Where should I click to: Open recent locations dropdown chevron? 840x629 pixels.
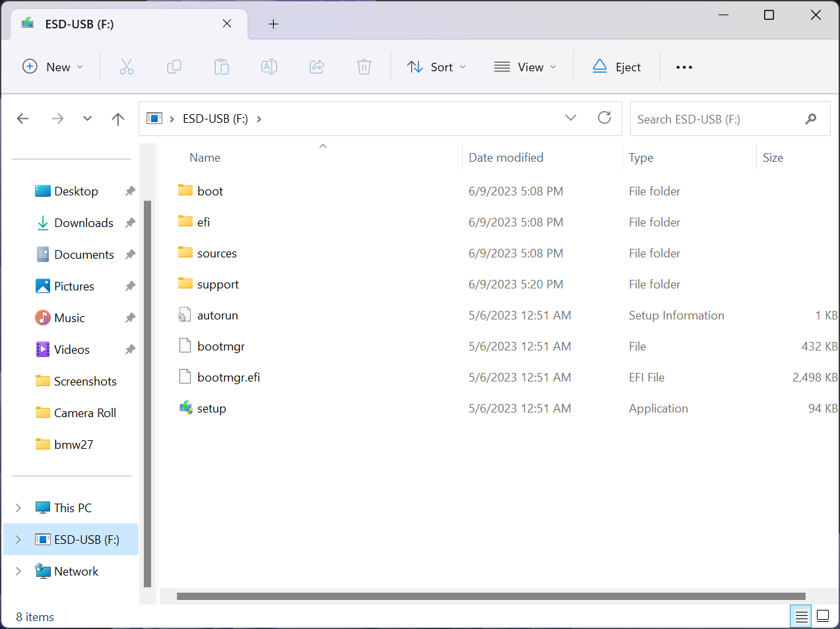[x=87, y=119]
